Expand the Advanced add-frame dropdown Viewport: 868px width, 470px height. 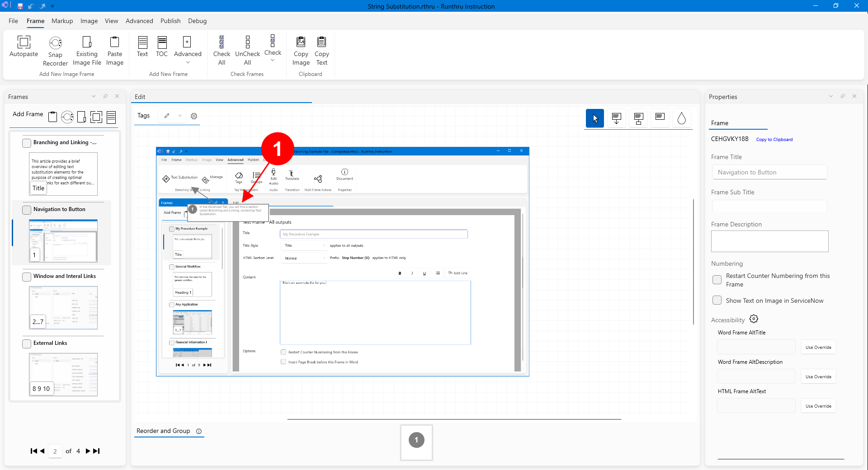click(x=188, y=62)
